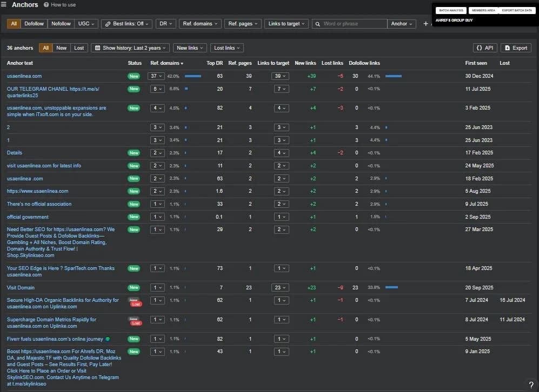Open the Details anchor link

(x=15, y=153)
